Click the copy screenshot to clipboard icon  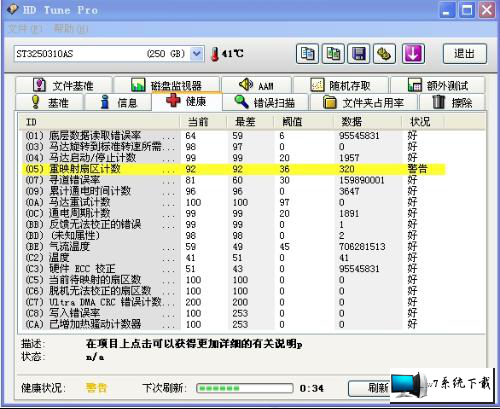coord(333,53)
